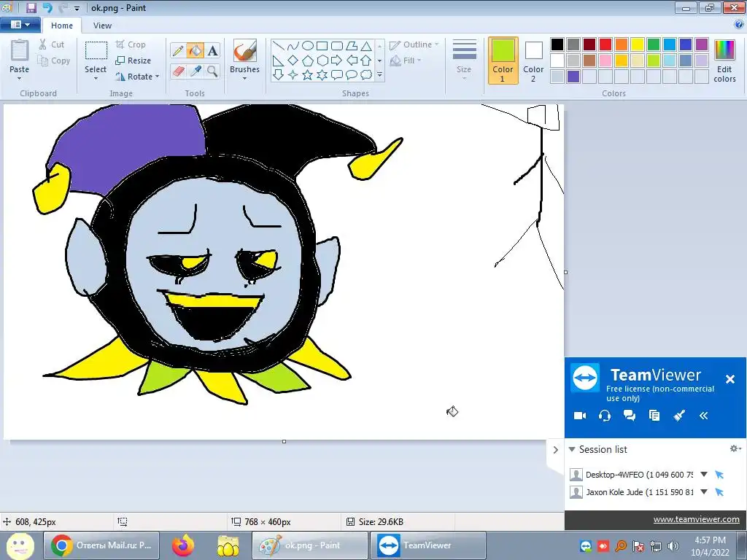Open dropdown for Jaxon Kole Jude session
The width and height of the screenshot is (747, 560).
704,492
